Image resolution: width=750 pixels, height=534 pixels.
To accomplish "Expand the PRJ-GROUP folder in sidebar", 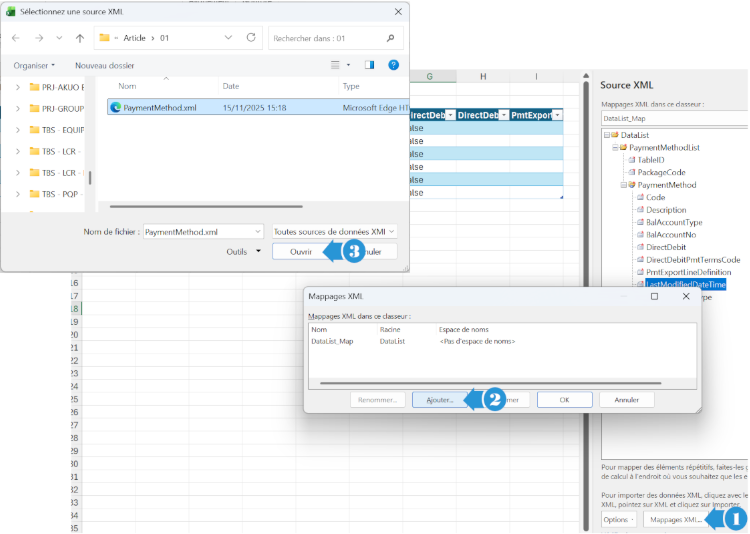I will (x=18, y=108).
